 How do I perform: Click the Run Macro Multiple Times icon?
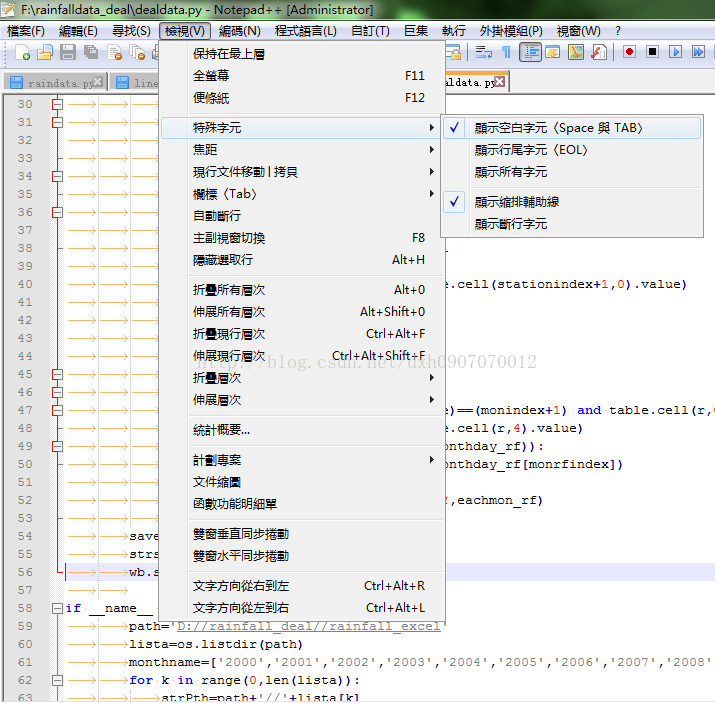point(698,52)
